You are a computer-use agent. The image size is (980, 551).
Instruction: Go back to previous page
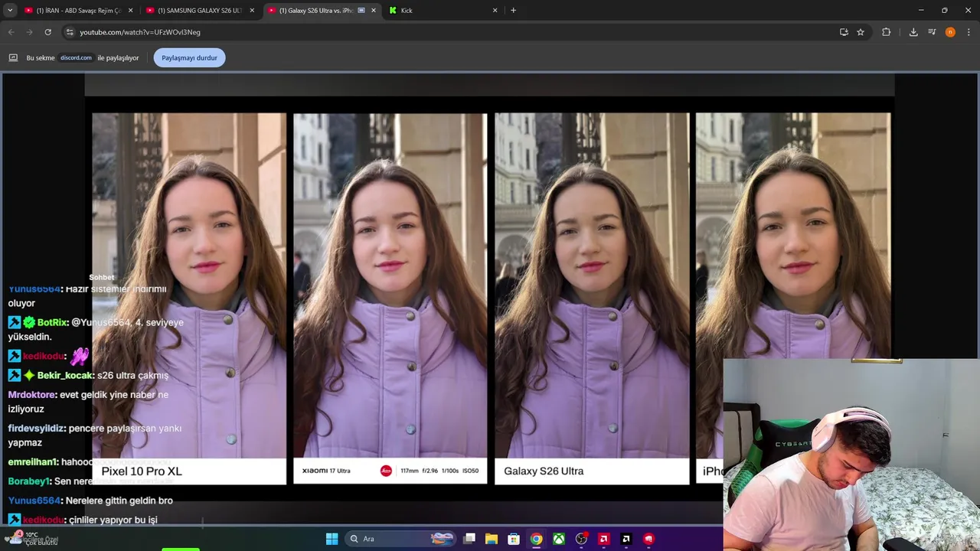[x=11, y=32]
